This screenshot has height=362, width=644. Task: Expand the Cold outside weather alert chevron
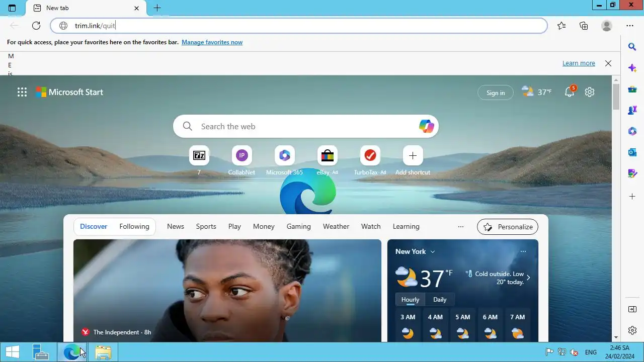(x=528, y=278)
